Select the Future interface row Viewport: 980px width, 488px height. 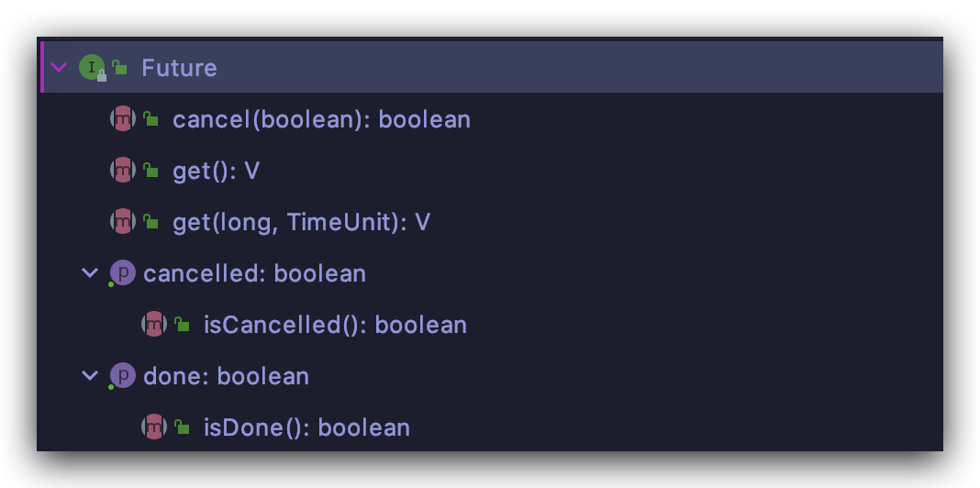point(179,68)
